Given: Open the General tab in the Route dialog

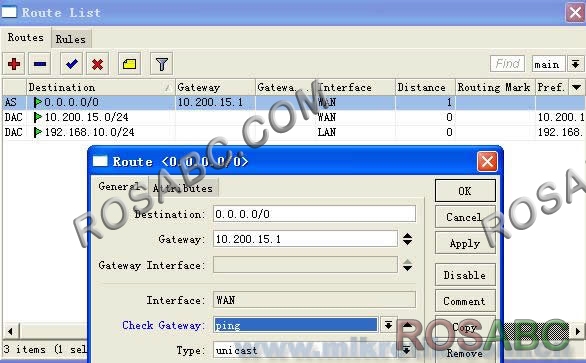Looking at the screenshot, I should click(120, 186).
